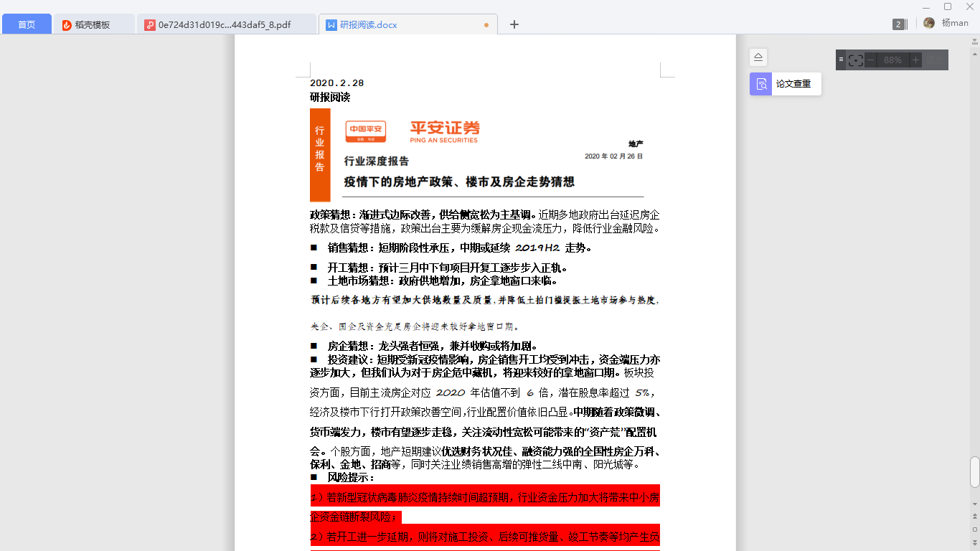Click the line starting 货币端发力
Screen dimensions: 980x551
[x=484, y=433]
